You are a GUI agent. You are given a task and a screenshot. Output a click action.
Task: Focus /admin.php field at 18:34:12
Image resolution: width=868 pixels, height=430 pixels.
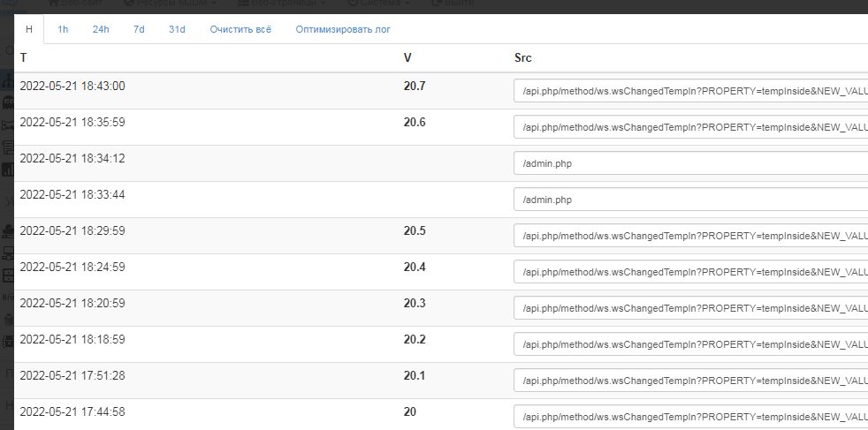[689, 163]
